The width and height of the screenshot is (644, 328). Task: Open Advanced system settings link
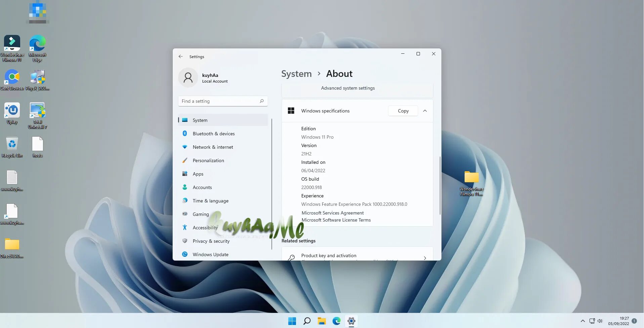click(348, 88)
